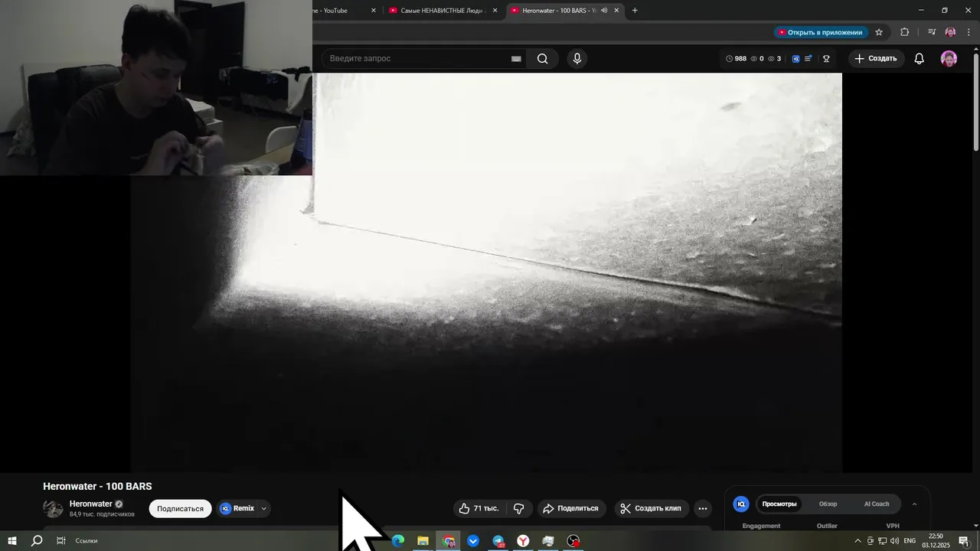The width and height of the screenshot is (980, 551).
Task: Click the Heronwater channel avatar
Action: (x=53, y=508)
